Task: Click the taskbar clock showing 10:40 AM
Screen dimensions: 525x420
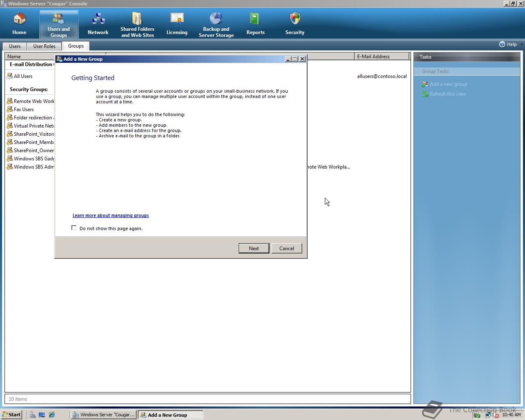Action: click(511, 415)
